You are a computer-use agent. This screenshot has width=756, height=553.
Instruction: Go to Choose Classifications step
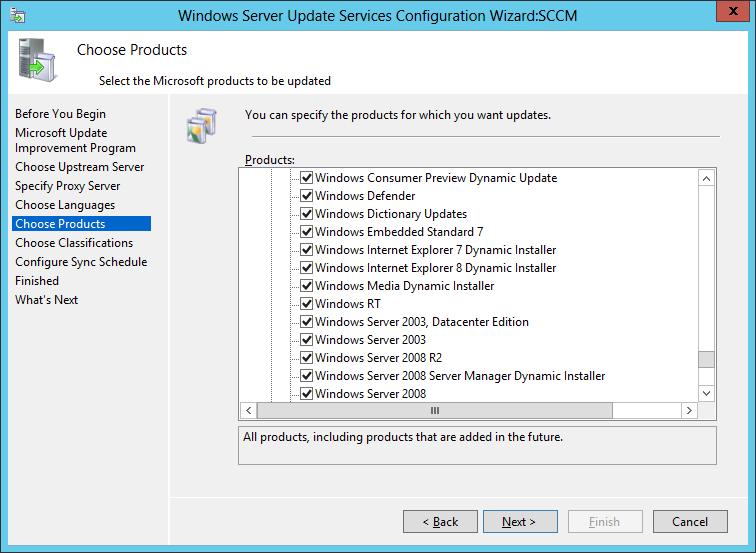click(x=74, y=243)
